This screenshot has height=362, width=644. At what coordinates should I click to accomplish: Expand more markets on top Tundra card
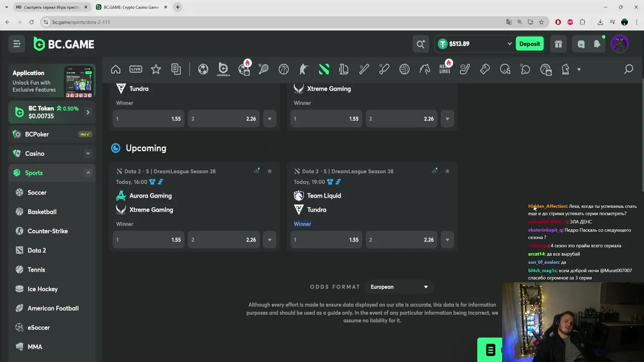270,119
